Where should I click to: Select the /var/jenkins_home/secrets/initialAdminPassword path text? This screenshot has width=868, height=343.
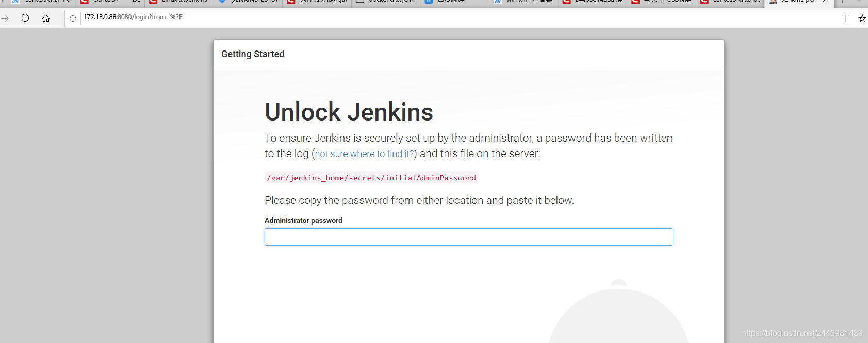click(371, 178)
